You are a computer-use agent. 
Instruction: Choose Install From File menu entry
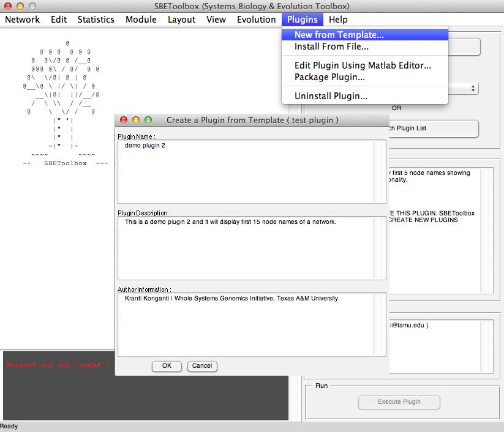[365, 47]
